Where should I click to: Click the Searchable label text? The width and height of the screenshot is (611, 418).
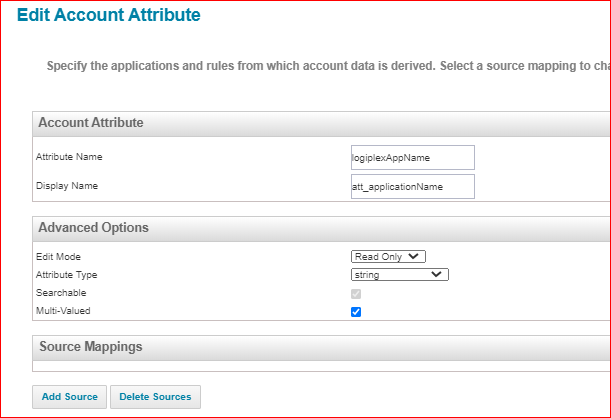(61, 292)
